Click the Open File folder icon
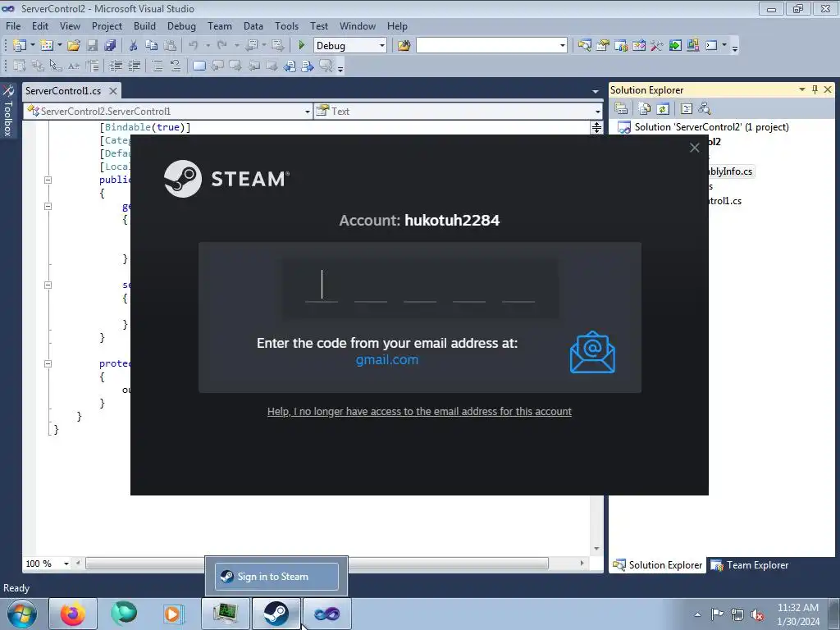The image size is (840, 630). tap(74, 46)
